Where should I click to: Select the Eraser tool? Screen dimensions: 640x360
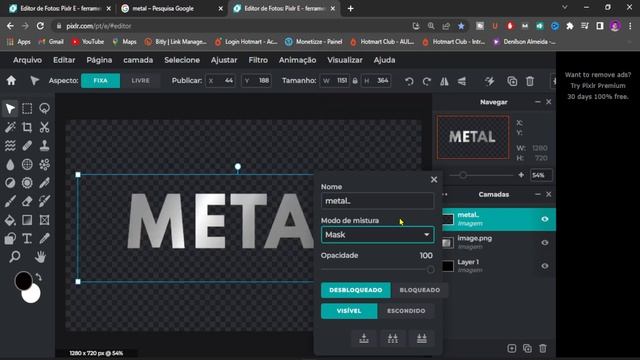point(27,201)
